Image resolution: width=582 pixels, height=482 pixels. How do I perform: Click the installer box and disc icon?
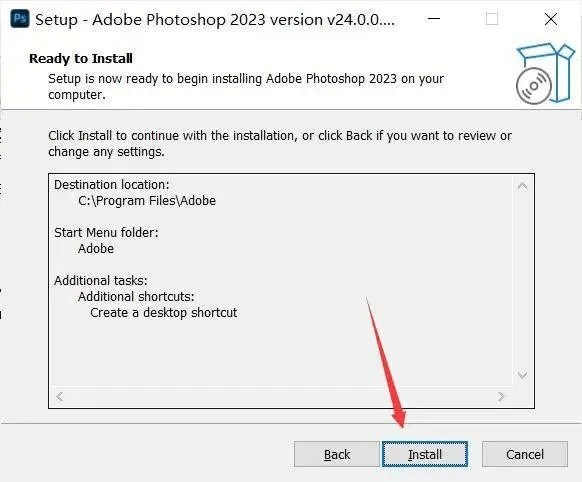[545, 74]
